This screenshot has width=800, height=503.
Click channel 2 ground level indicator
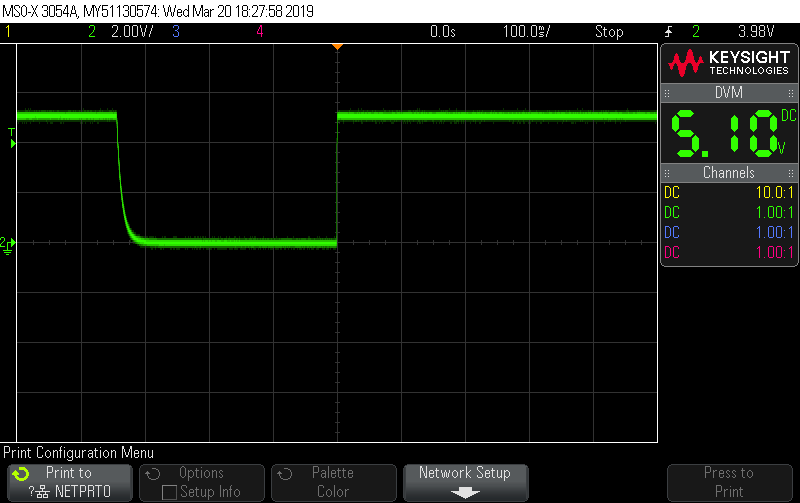click(8, 243)
